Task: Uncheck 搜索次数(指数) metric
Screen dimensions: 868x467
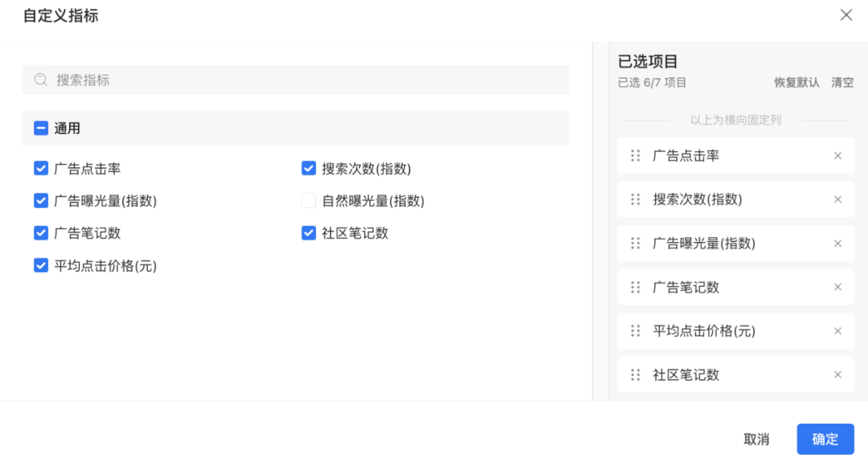Action: (x=309, y=168)
